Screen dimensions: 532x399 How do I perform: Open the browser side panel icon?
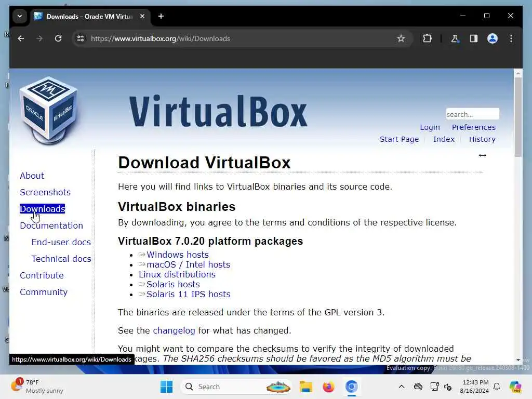point(474,38)
